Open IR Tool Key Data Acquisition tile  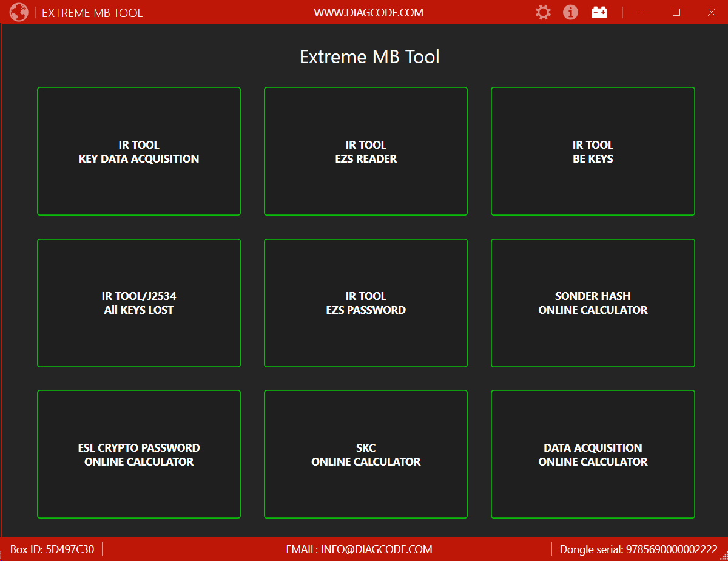[x=139, y=151]
